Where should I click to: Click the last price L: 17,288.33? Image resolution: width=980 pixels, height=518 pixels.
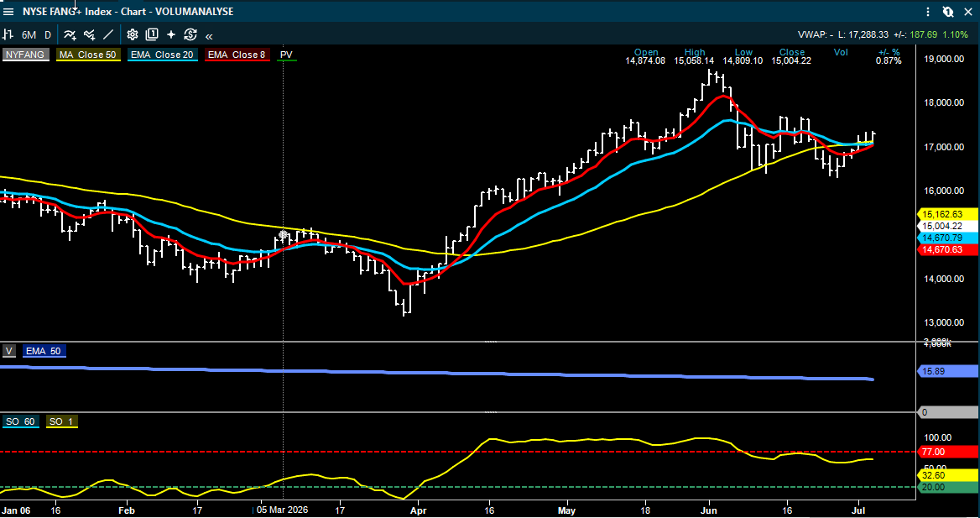[863, 35]
